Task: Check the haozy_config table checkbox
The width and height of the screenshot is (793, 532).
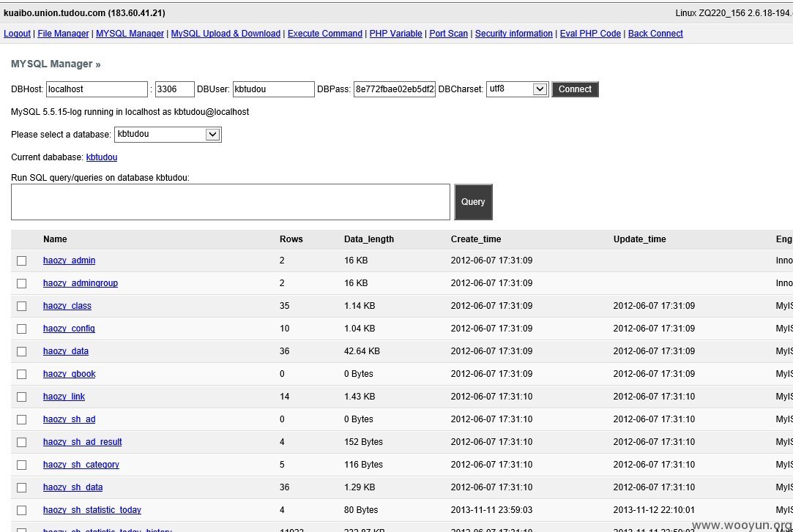Action: 21,329
